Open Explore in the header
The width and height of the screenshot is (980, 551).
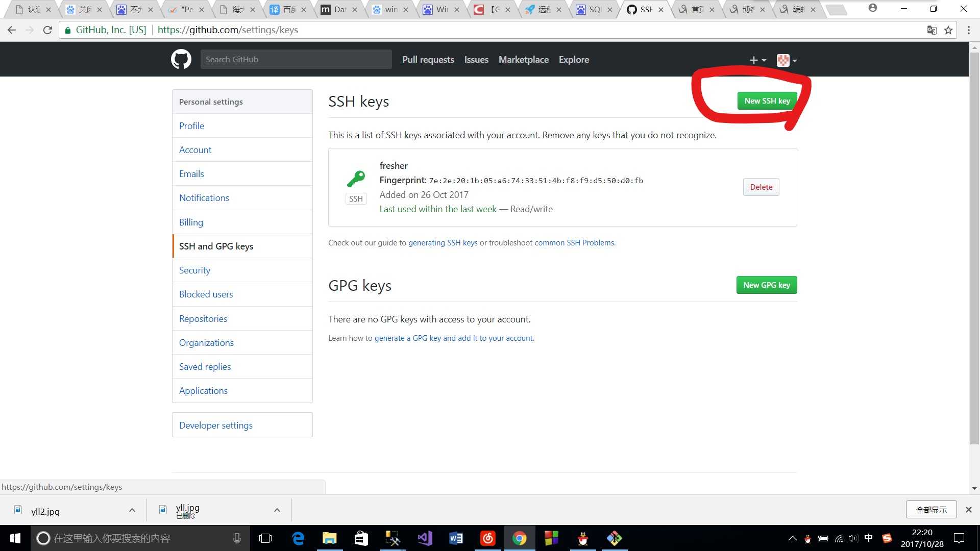click(574, 60)
